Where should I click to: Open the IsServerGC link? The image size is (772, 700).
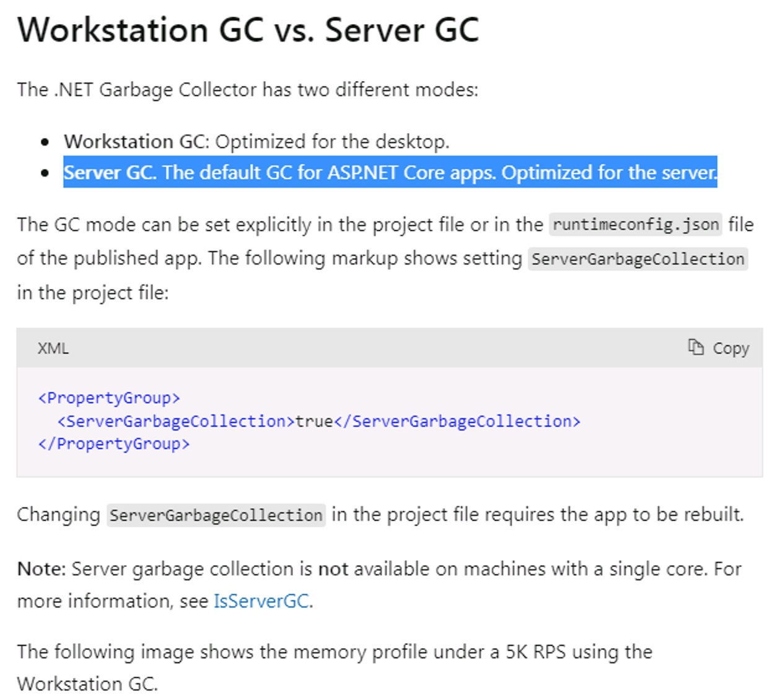[261, 601]
